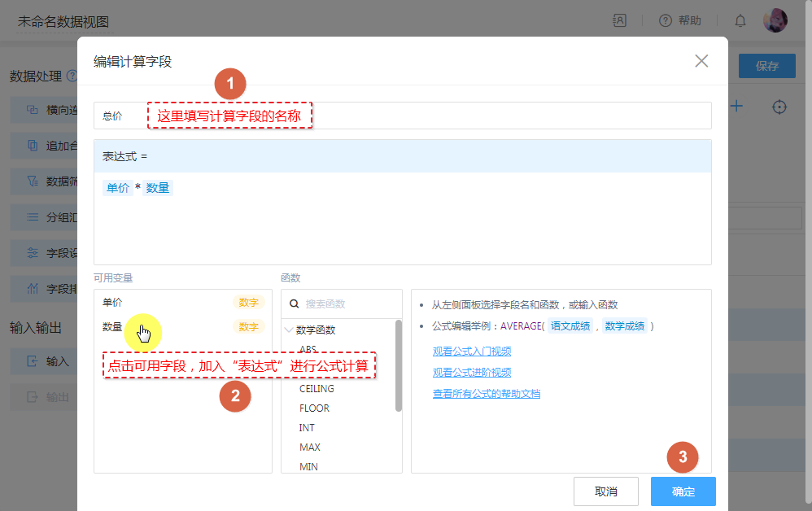Click the 确定 button

pos(683,491)
